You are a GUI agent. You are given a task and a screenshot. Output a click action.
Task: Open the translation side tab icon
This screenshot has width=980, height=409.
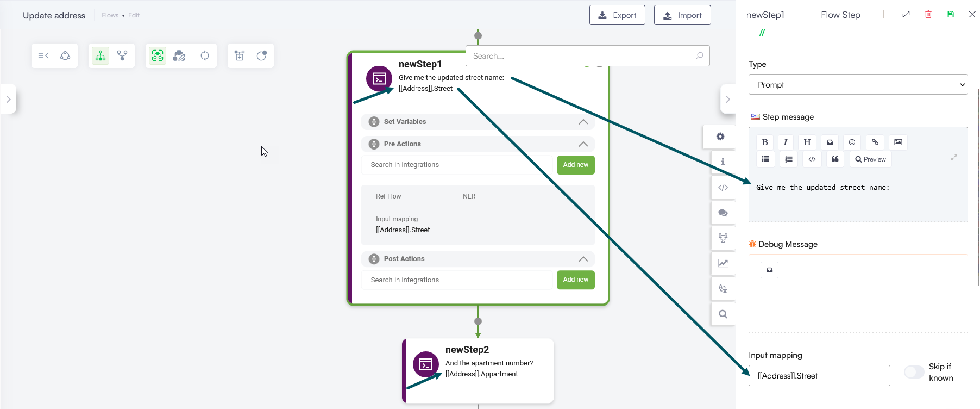723,289
